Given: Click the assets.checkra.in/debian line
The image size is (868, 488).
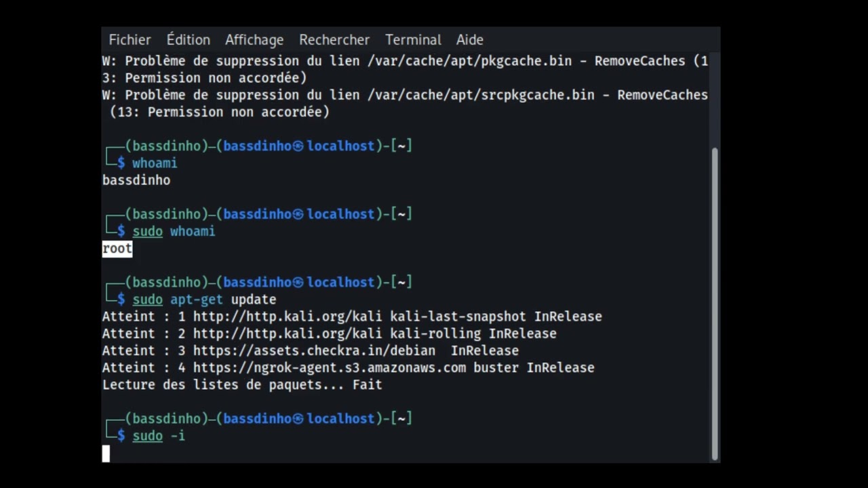Looking at the screenshot, I should 311,350.
